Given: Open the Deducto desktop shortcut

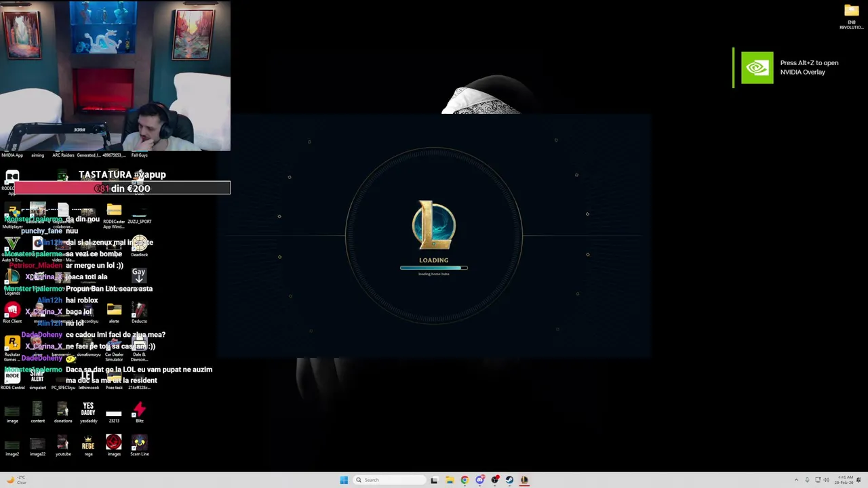Looking at the screenshot, I should 139,312.
